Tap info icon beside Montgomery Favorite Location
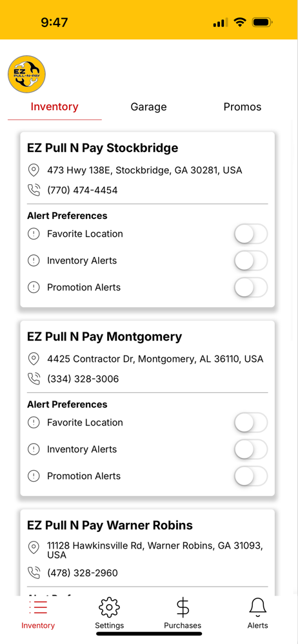Image resolution: width=298 pixels, height=644 pixels. tap(34, 422)
